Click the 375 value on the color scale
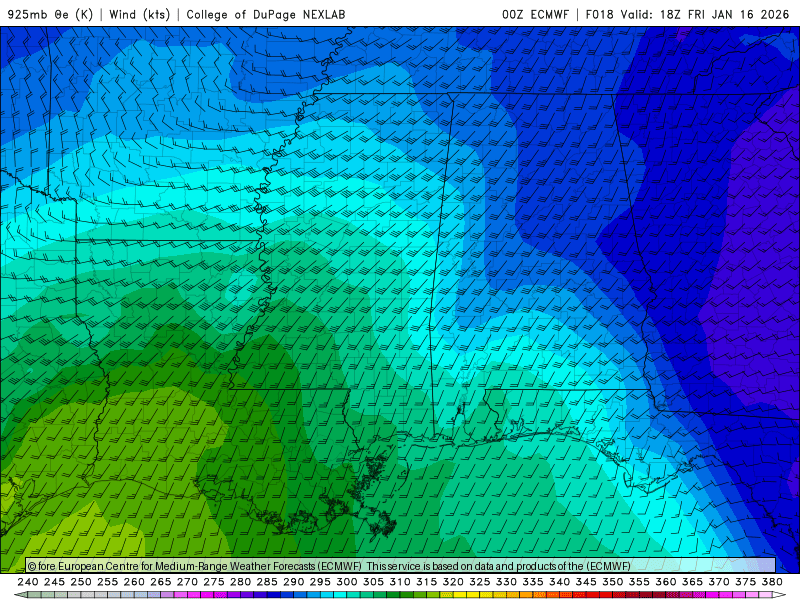Image resolution: width=800 pixels, height=600 pixels. (x=745, y=582)
